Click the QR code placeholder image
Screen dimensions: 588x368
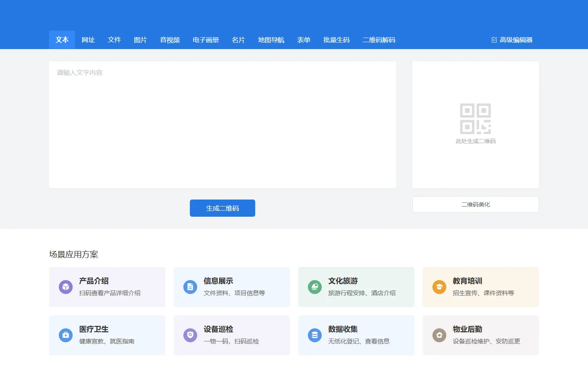[x=476, y=119]
